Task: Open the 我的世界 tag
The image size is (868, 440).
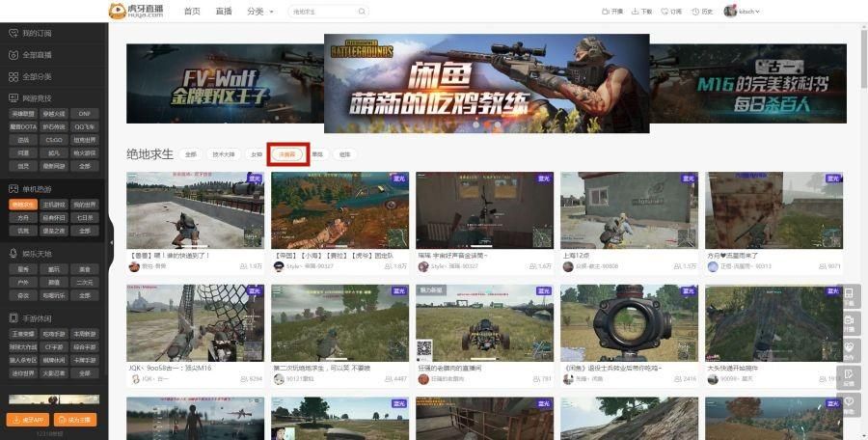Action: [x=85, y=205]
